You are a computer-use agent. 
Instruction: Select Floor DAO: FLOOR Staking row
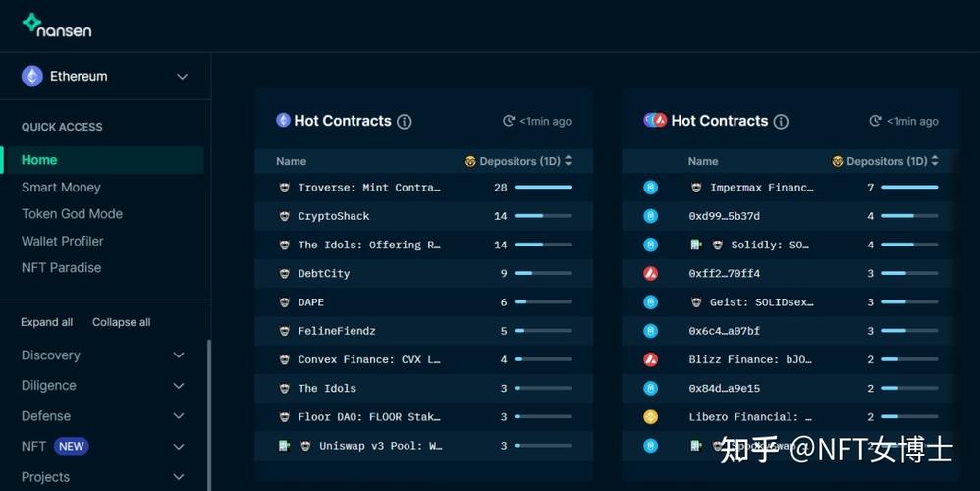pos(424,417)
